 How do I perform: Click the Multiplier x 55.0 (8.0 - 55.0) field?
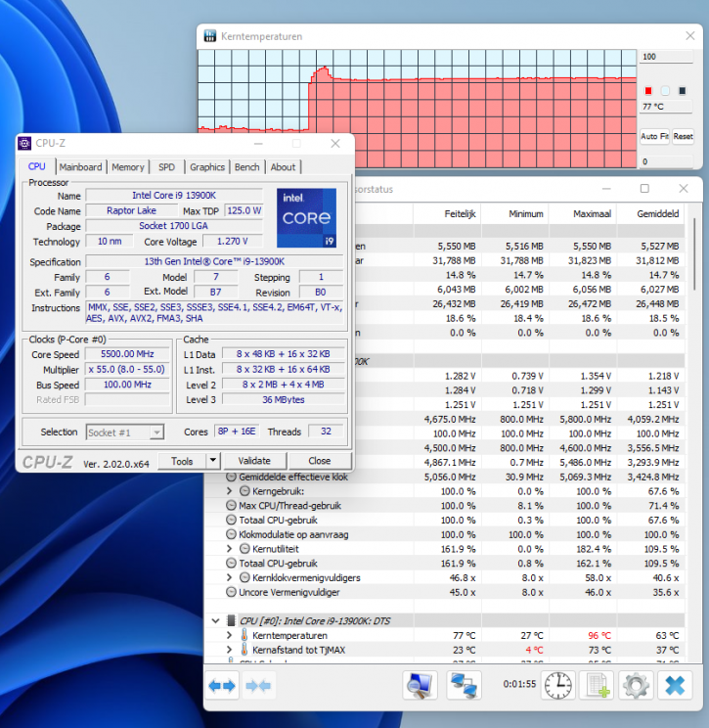click(x=127, y=369)
